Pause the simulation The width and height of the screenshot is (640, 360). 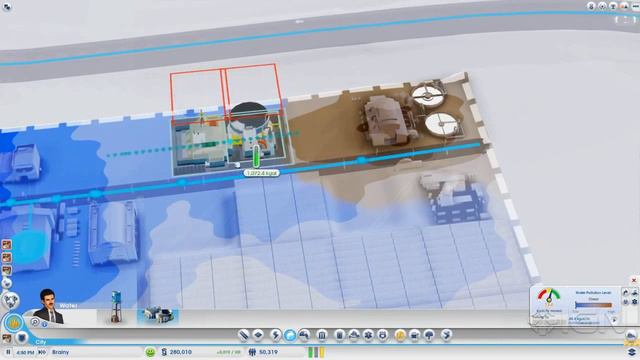coord(8,352)
